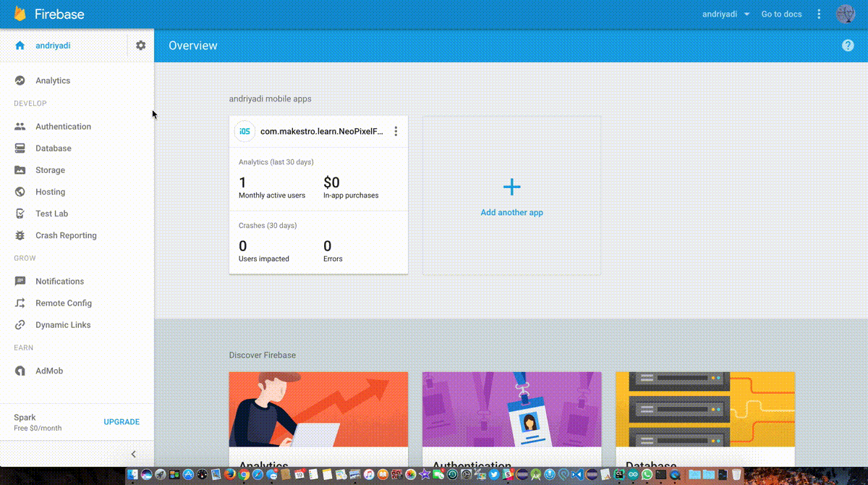Click the Database icon in sidebar

pos(20,148)
